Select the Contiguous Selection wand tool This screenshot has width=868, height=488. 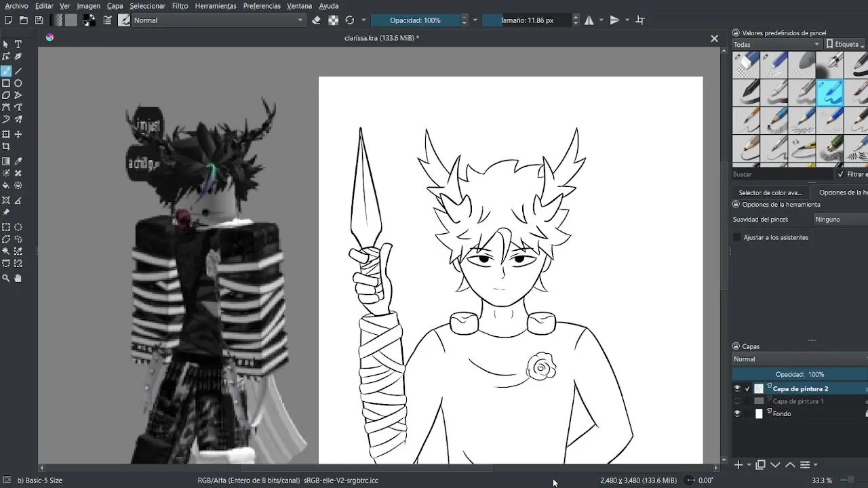(6, 252)
